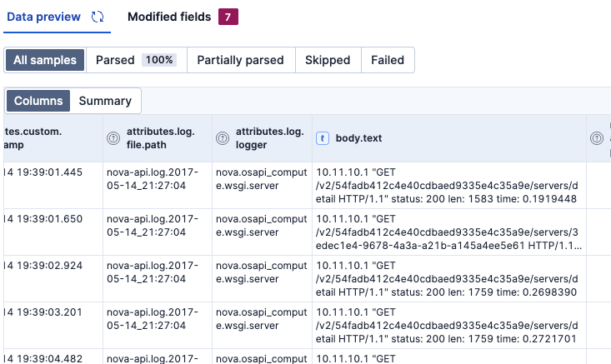The height and width of the screenshot is (364, 611).
Task: Select the Columns view button
Action: [x=38, y=101]
